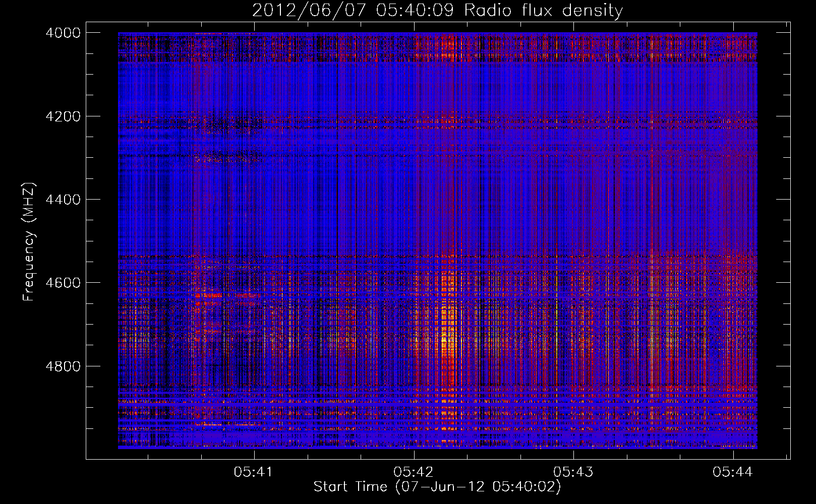Click the 05:43 time axis label
Screen dimensions: 816x504
coord(573,472)
